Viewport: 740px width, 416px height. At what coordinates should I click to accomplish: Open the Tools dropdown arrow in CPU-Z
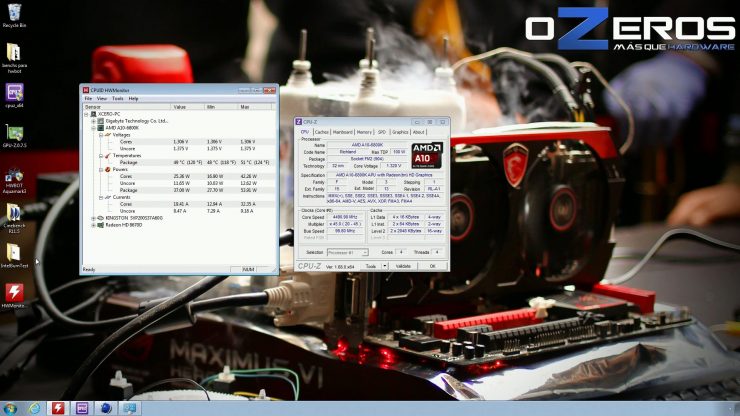tap(385, 266)
